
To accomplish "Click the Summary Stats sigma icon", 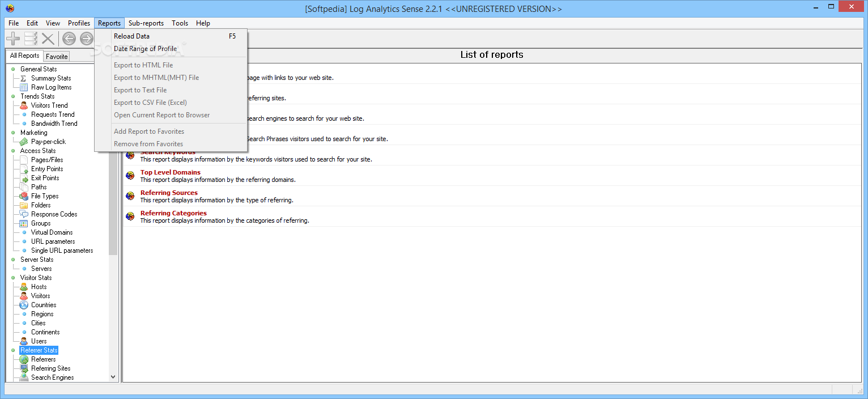I will [x=24, y=78].
